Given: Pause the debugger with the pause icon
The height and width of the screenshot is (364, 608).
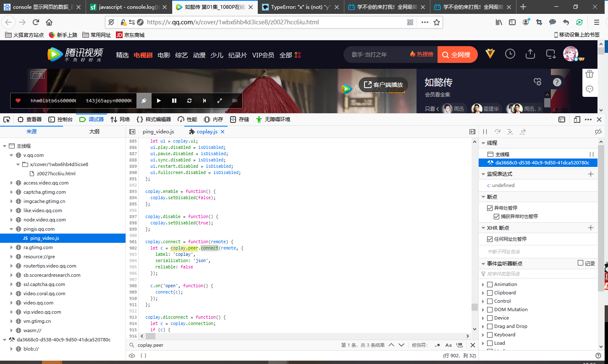Looking at the screenshot, I should pyautogui.click(x=485, y=132).
